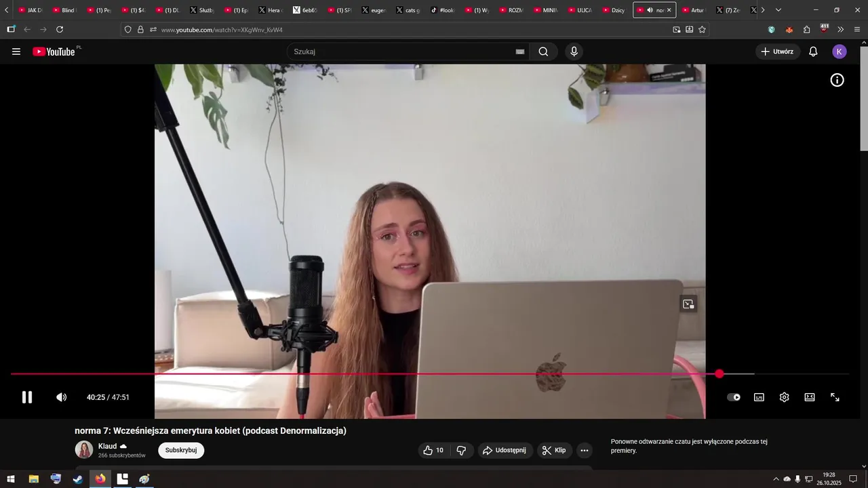The height and width of the screenshot is (488, 868).
Task: Click the Subskrybuj button
Action: coord(181,450)
